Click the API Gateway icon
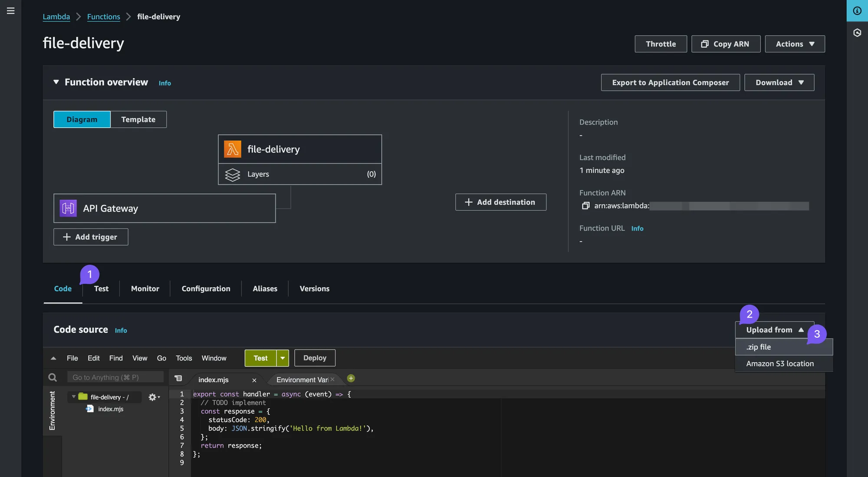Image resolution: width=868 pixels, height=477 pixels. pyautogui.click(x=68, y=208)
